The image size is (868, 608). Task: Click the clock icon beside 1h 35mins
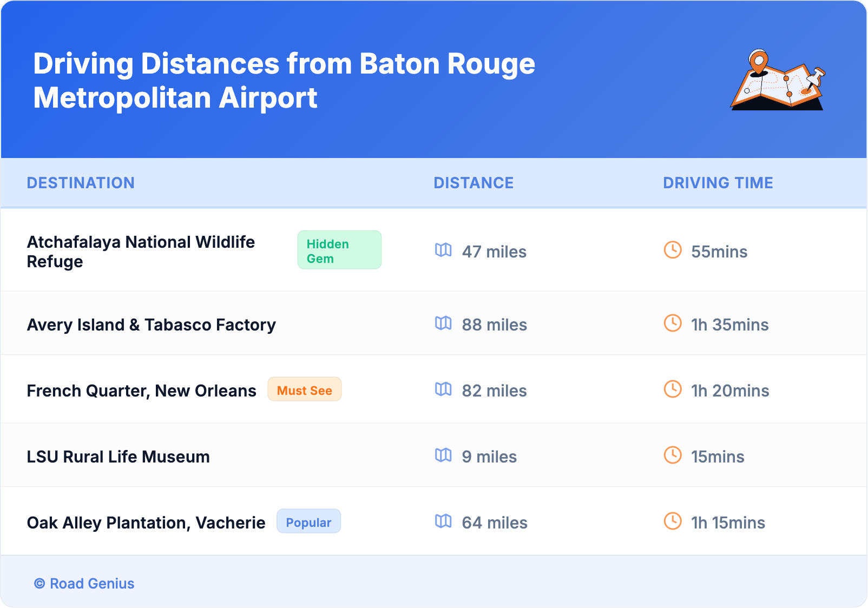pos(673,323)
